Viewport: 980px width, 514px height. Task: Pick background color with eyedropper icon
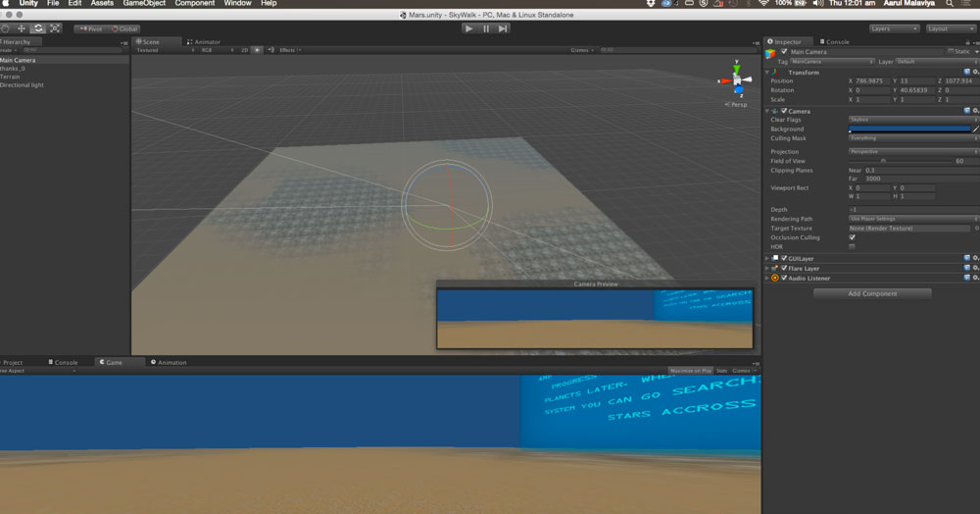click(x=975, y=128)
